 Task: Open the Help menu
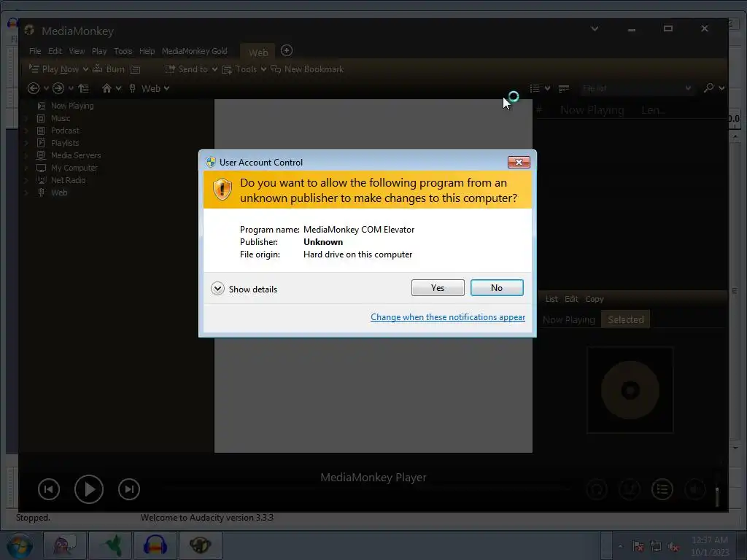pos(147,51)
